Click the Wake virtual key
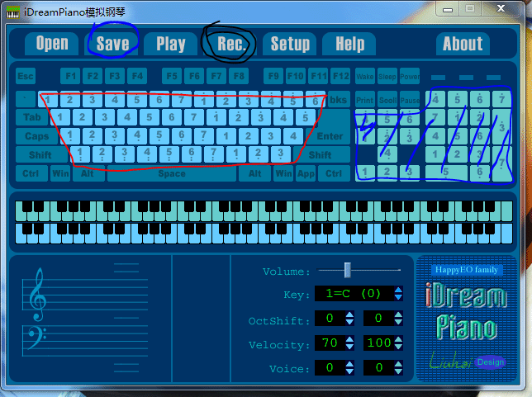 tap(365, 76)
